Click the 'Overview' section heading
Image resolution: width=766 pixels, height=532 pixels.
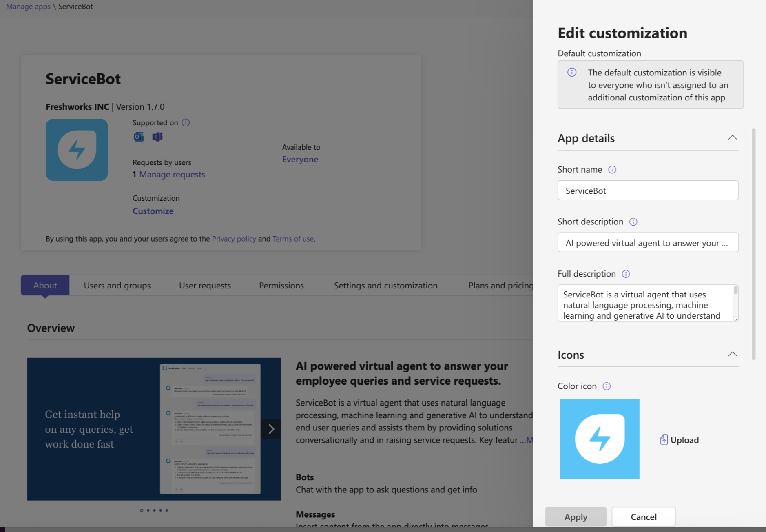click(x=51, y=328)
